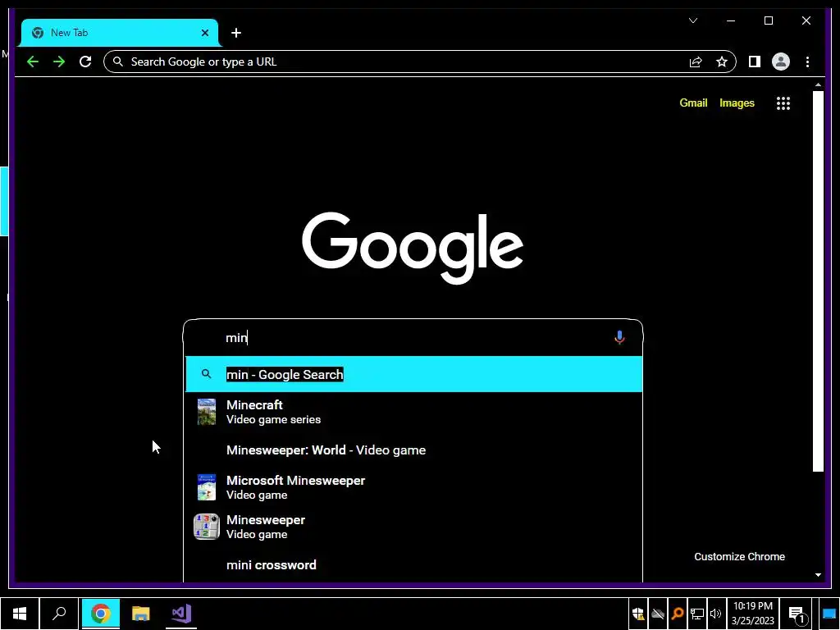Reload the page
The width and height of the screenshot is (840, 630).
(85, 62)
